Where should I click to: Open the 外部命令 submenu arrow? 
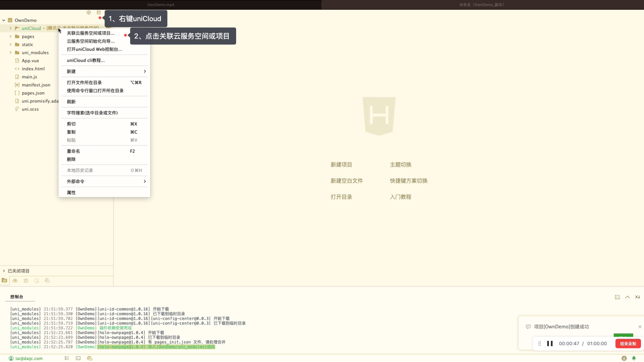(x=145, y=181)
